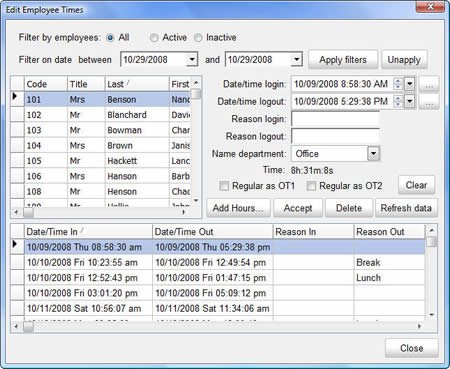Viewport: 450px width, 369px height.
Task: Click the Delete button
Action: pos(349,208)
